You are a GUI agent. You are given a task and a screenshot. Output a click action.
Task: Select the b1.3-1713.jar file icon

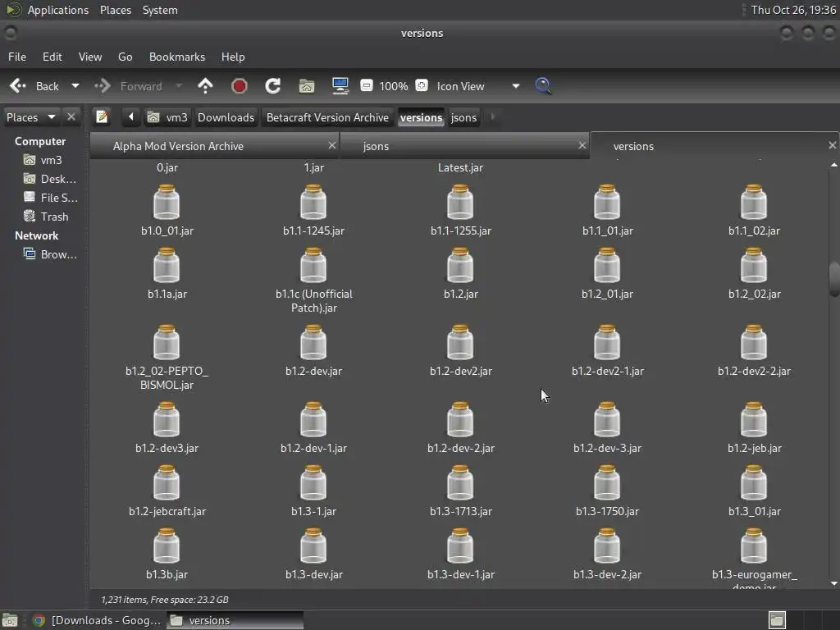pos(460,483)
